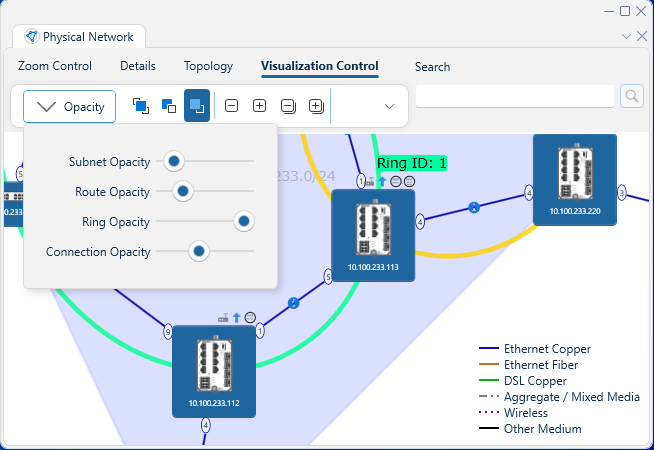Minimize the application window
The width and height of the screenshot is (654, 450).
(x=609, y=11)
